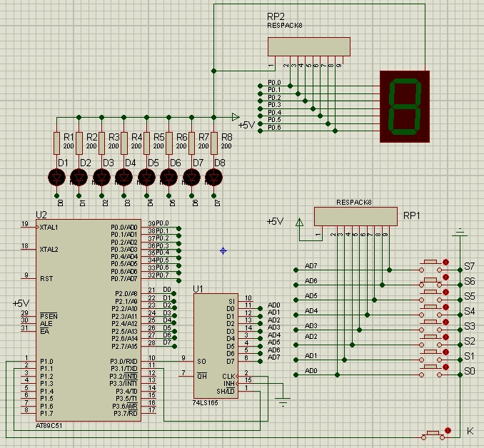Click the +5V power arrow right of R8
484x448 pixels.
click(236, 117)
